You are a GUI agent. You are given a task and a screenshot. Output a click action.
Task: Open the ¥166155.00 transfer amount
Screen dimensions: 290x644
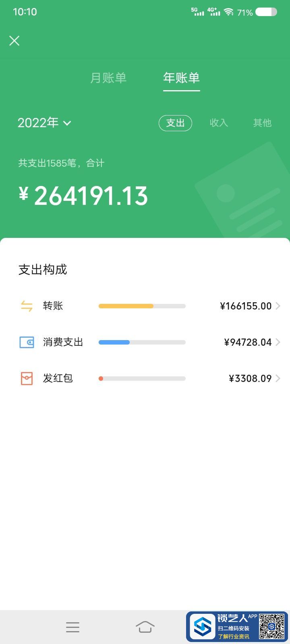(x=246, y=306)
